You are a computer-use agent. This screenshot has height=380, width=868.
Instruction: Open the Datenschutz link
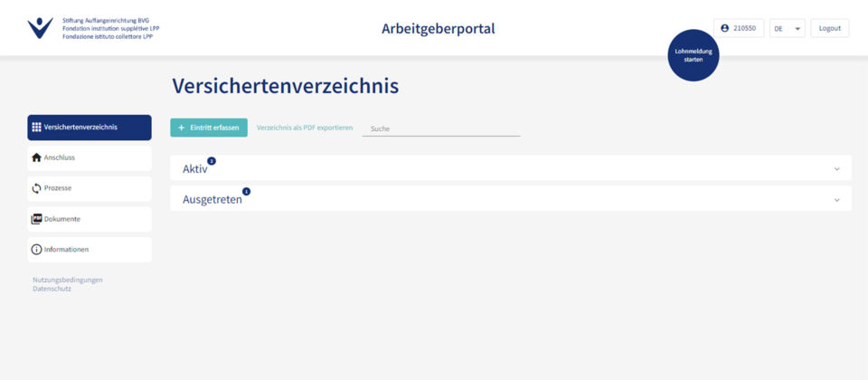coord(52,289)
